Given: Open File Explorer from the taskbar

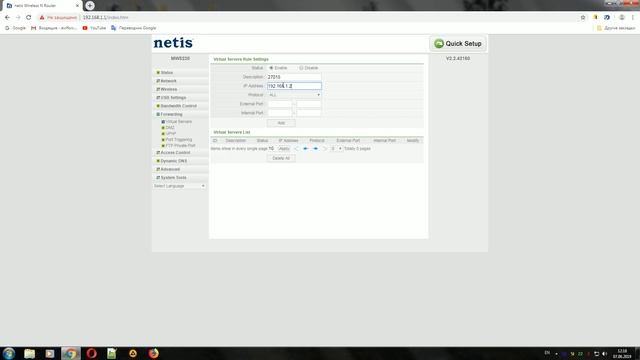Looking at the screenshot, I should pyautogui.click(x=29, y=353).
